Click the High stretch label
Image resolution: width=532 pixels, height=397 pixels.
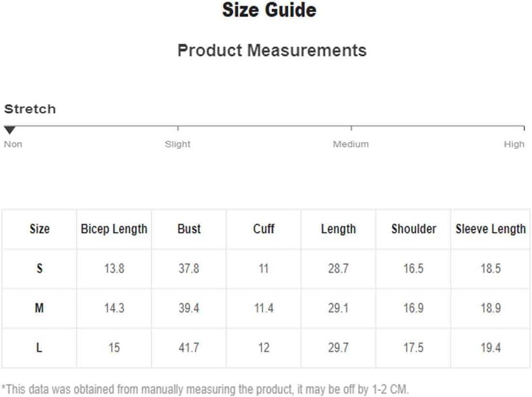(x=514, y=144)
